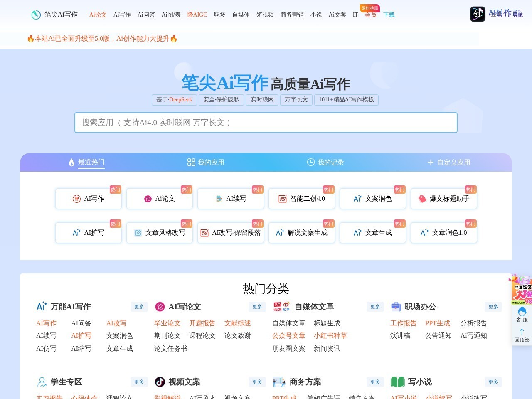Click the graduation thesis promo thumbnail
The image size is (532, 399).
point(522,290)
